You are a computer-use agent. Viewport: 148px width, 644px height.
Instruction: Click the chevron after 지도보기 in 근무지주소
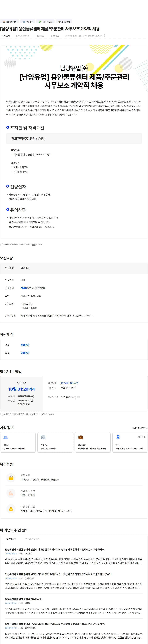point(92,316)
